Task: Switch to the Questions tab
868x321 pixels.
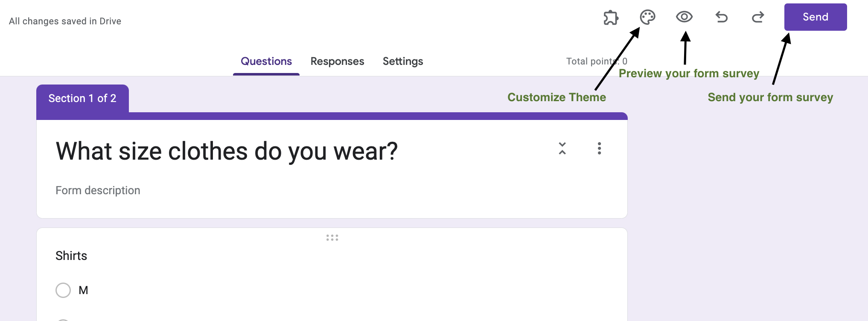Action: point(266,61)
